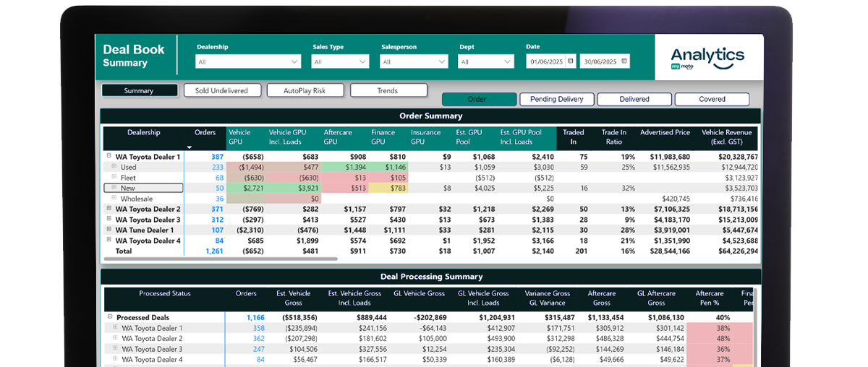The height and width of the screenshot is (367, 868).
Task: Open the Dealership filter dropdown
Action: tap(248, 61)
